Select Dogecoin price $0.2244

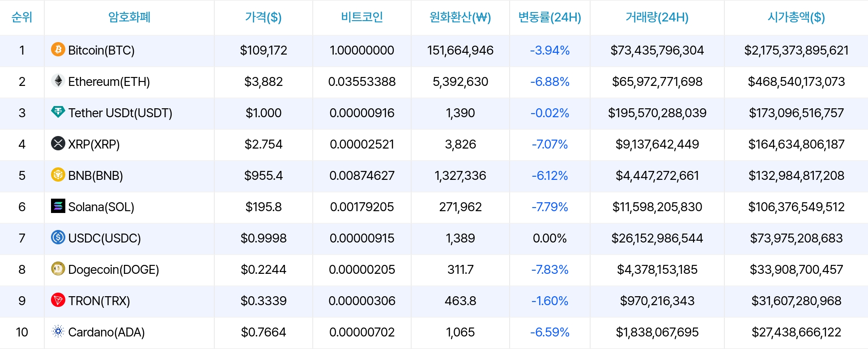[264, 269]
